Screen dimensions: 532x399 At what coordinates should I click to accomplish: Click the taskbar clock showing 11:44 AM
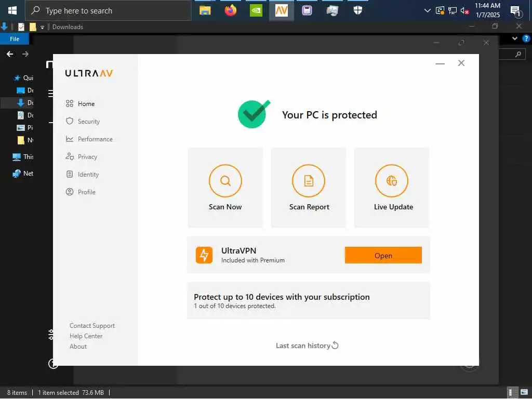click(487, 10)
